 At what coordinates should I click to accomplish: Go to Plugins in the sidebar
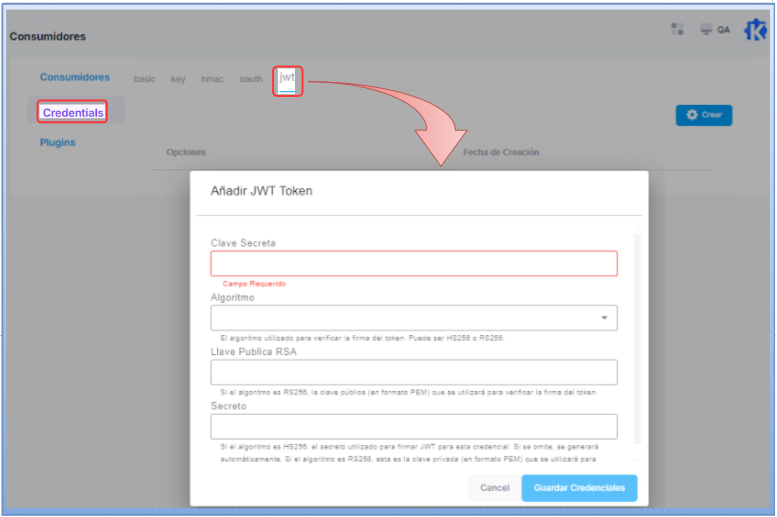coord(58,142)
